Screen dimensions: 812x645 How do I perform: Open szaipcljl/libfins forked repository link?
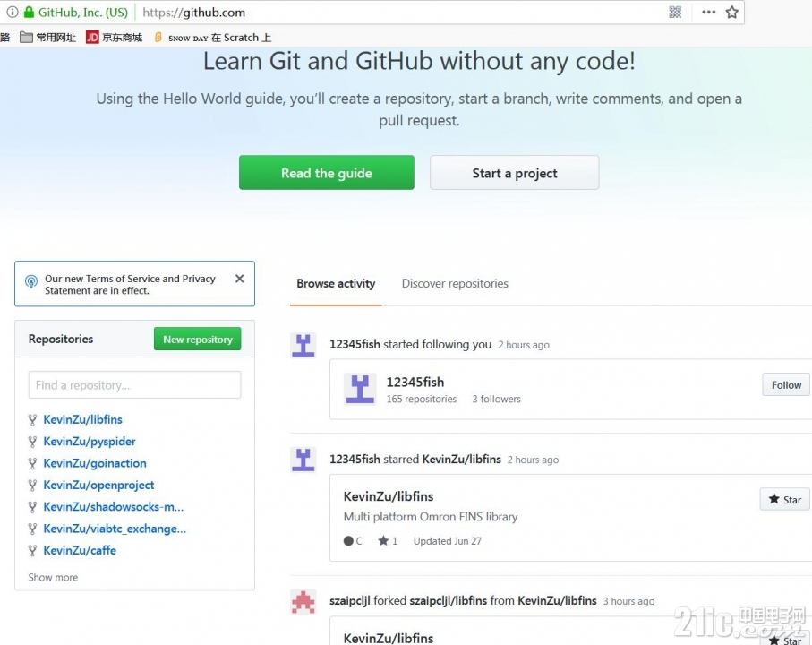[449, 600]
